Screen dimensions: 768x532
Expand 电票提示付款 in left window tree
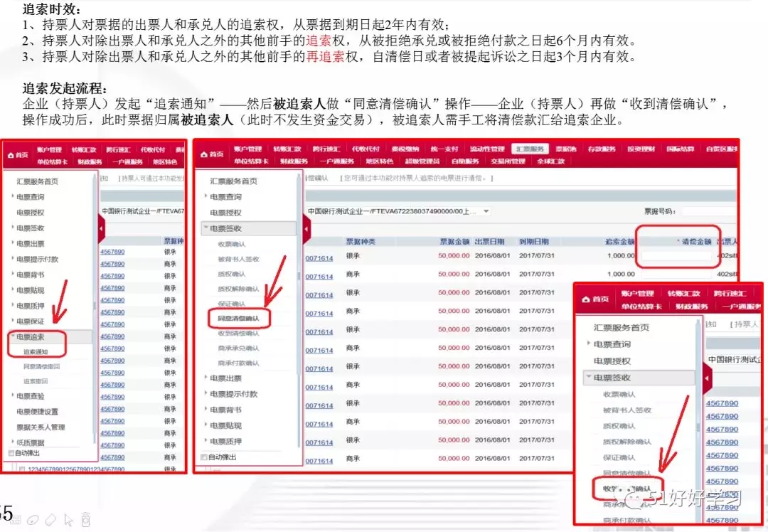coord(13,259)
